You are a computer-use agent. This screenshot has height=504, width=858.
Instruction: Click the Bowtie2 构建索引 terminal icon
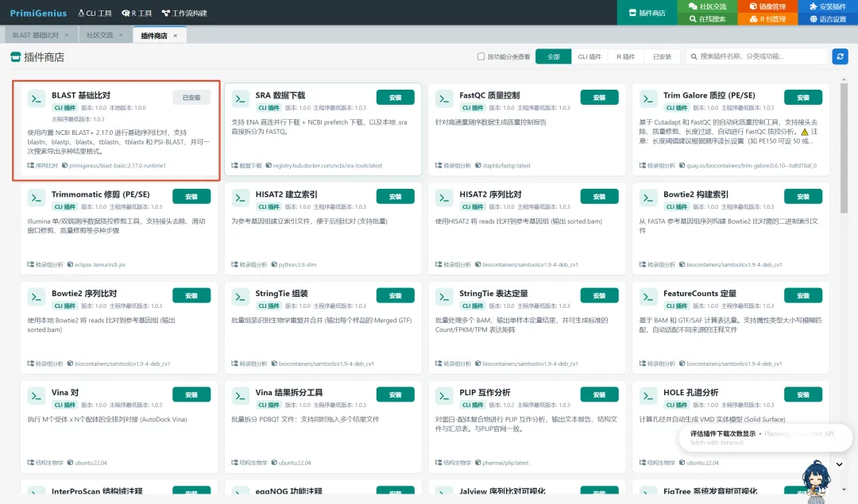tap(648, 198)
